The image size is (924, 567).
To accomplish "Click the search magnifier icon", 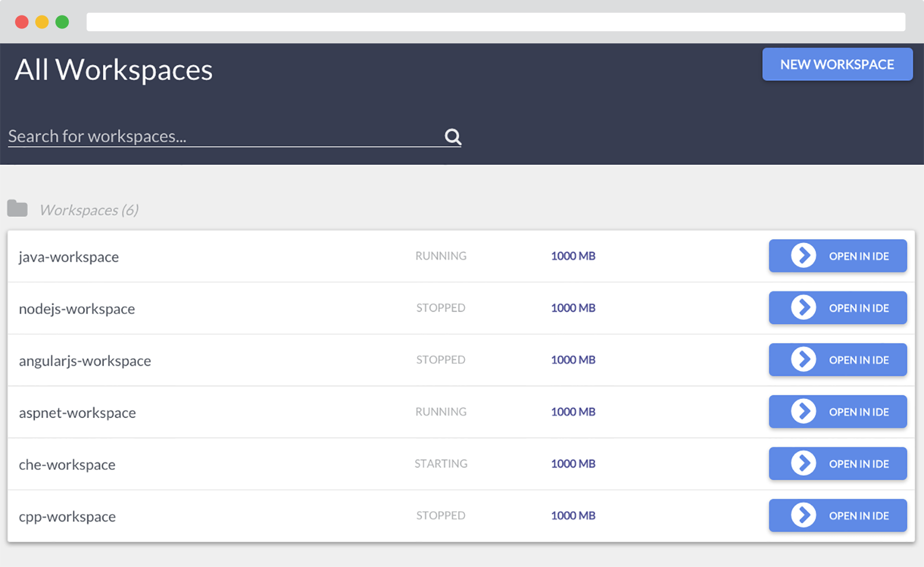I will [x=453, y=137].
